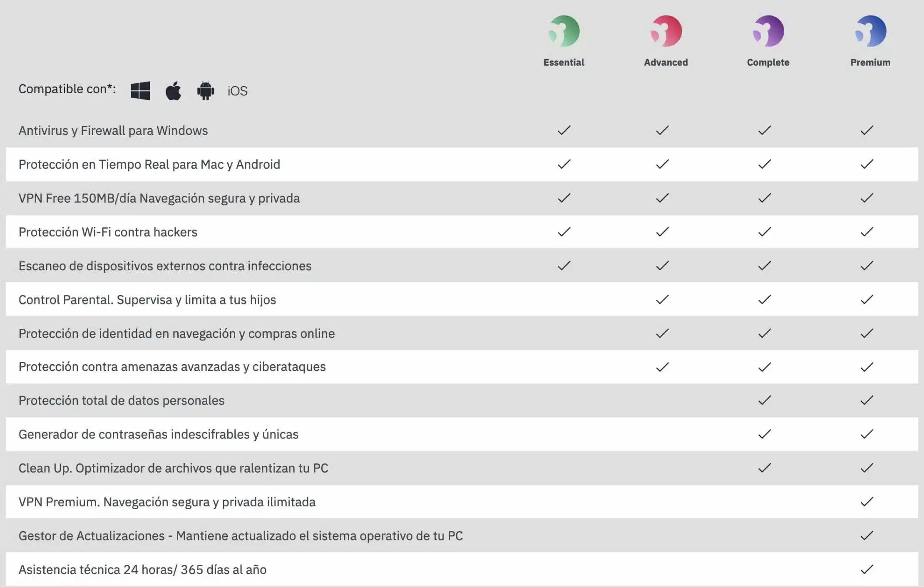Select the Complete column heading text
This screenshot has width=924, height=587.
[768, 62]
